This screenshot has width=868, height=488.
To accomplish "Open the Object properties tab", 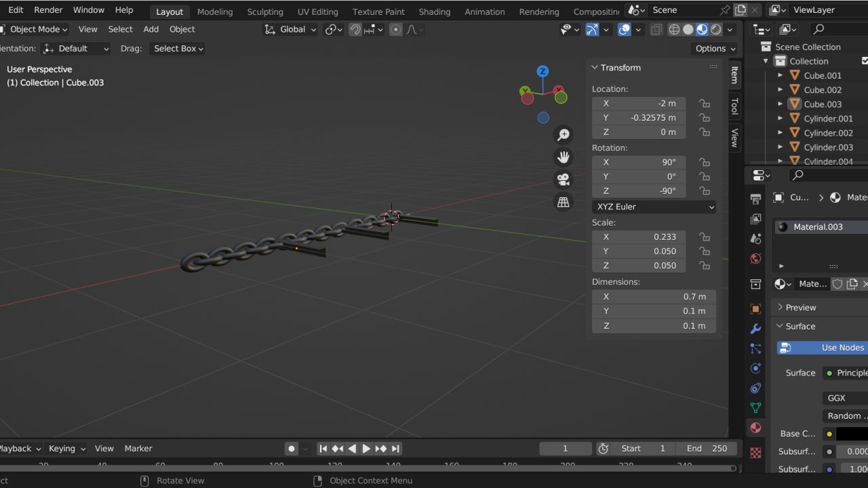I will click(755, 309).
